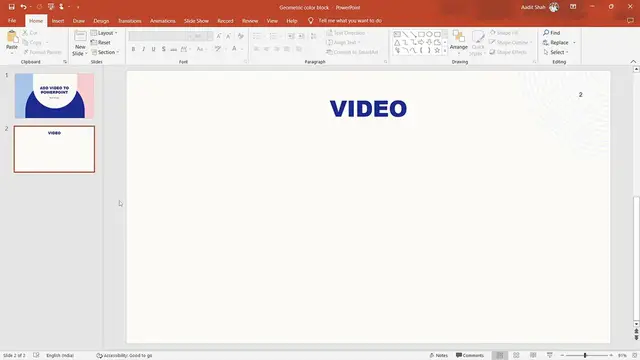Select slide 2 thumbnail
The width and height of the screenshot is (640, 360).
click(54, 149)
